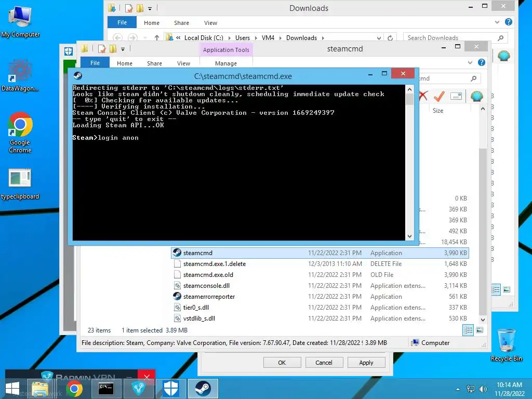Open Help in Downloads window
Viewport: 532px width, 399px height.
coord(508,22)
